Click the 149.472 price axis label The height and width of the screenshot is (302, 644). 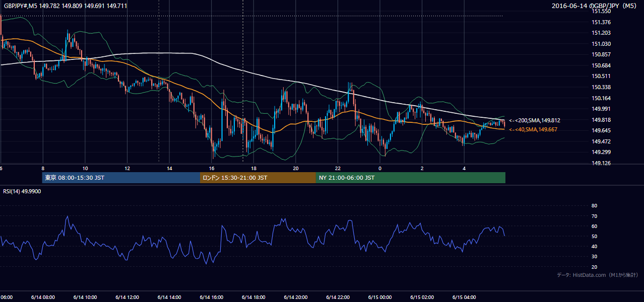point(601,141)
